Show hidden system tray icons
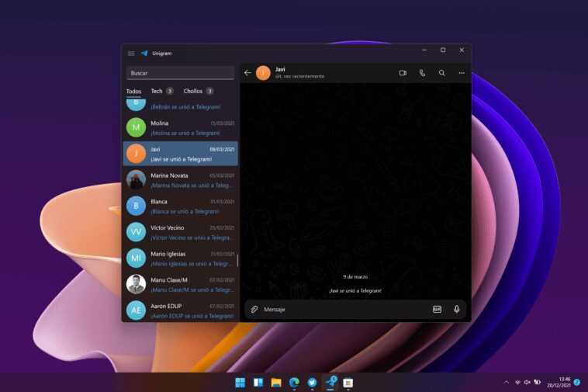 [507, 382]
